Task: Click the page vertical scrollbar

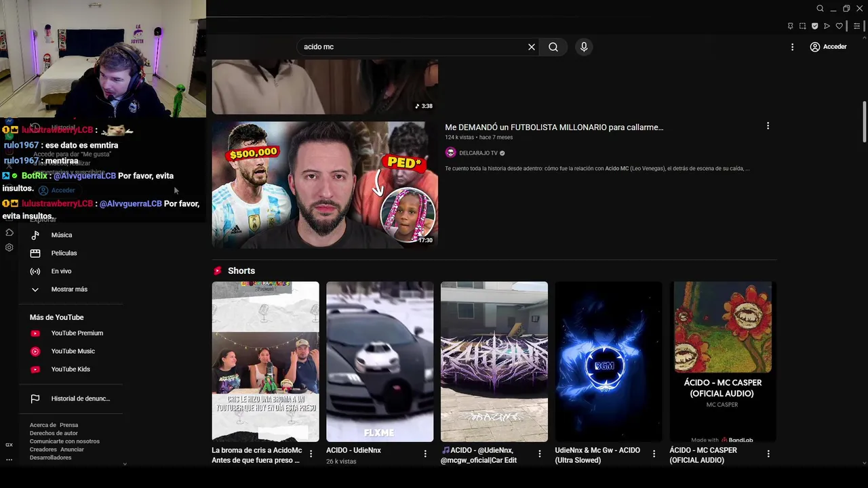Action: tap(864, 122)
